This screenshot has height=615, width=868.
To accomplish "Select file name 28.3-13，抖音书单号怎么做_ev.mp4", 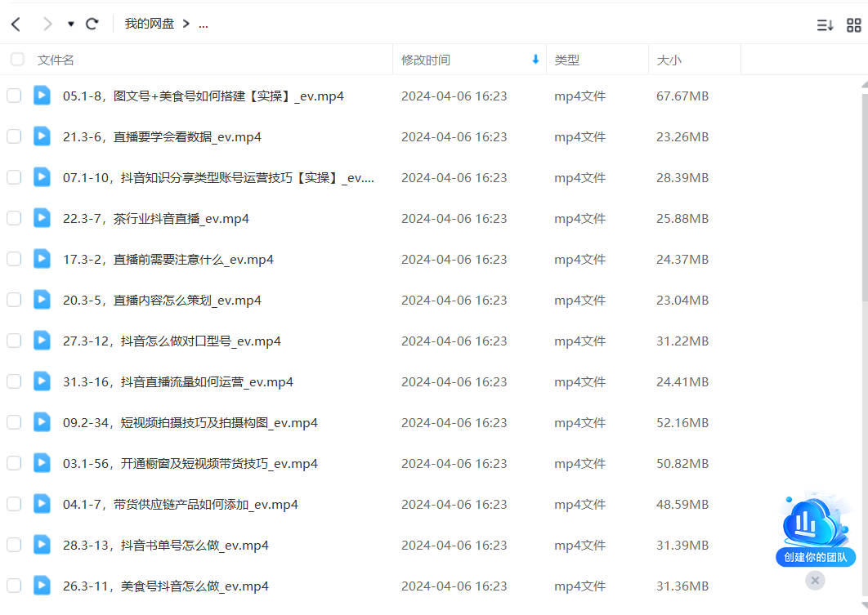I will pos(166,546).
